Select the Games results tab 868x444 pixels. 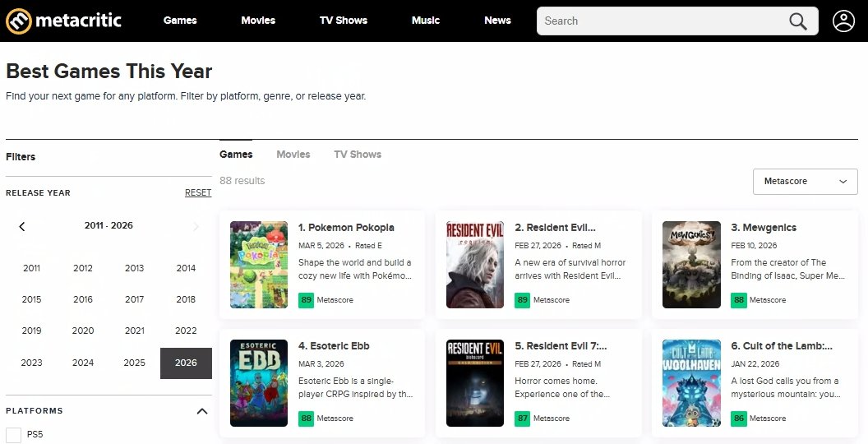pyautogui.click(x=236, y=155)
